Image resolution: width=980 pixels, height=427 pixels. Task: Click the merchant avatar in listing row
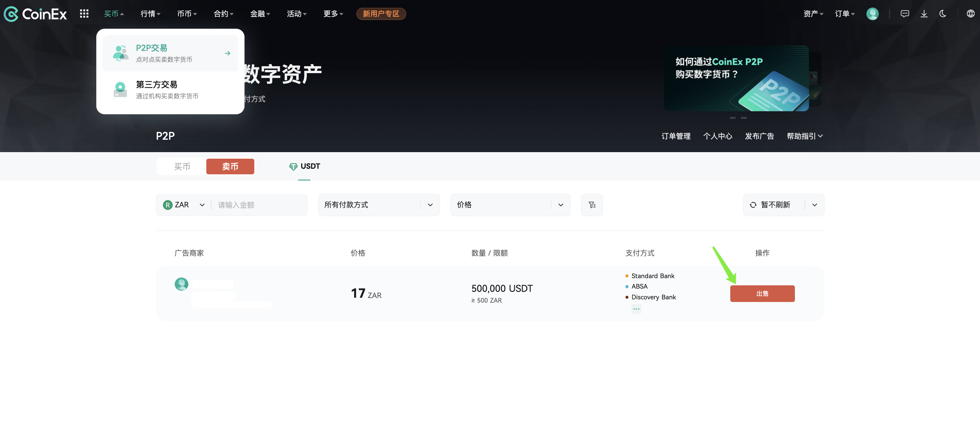(x=181, y=284)
